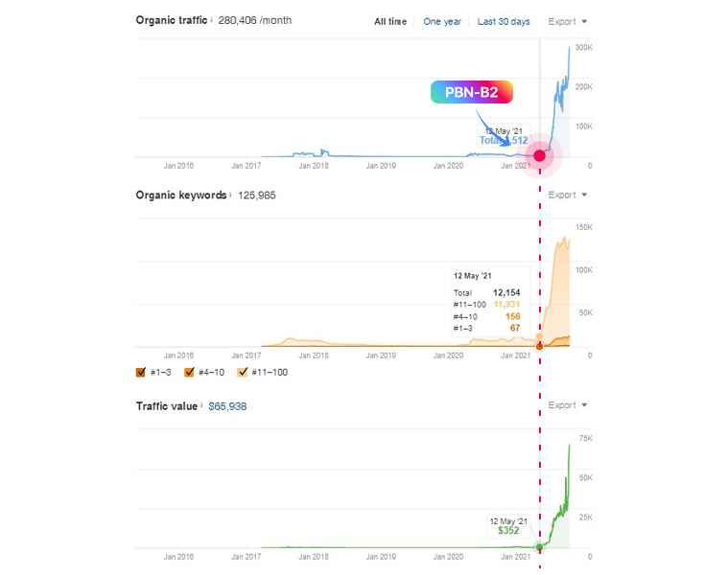
Task: Click the red marker dot on the traffic chart
Action: (539, 155)
